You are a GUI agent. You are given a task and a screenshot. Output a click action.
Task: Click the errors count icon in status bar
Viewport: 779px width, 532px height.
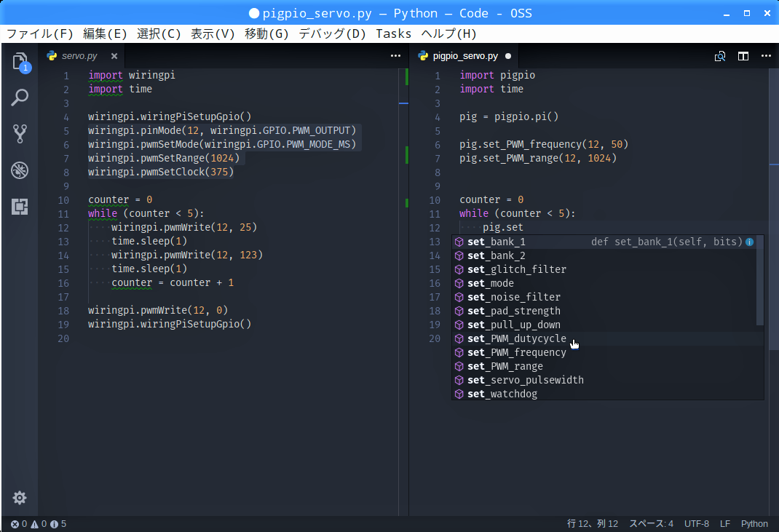[15, 524]
